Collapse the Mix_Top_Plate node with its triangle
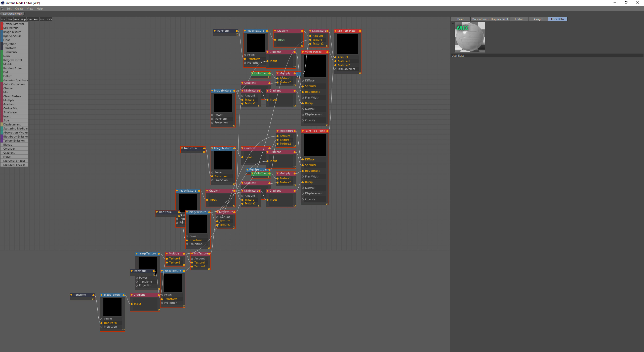 [335, 31]
